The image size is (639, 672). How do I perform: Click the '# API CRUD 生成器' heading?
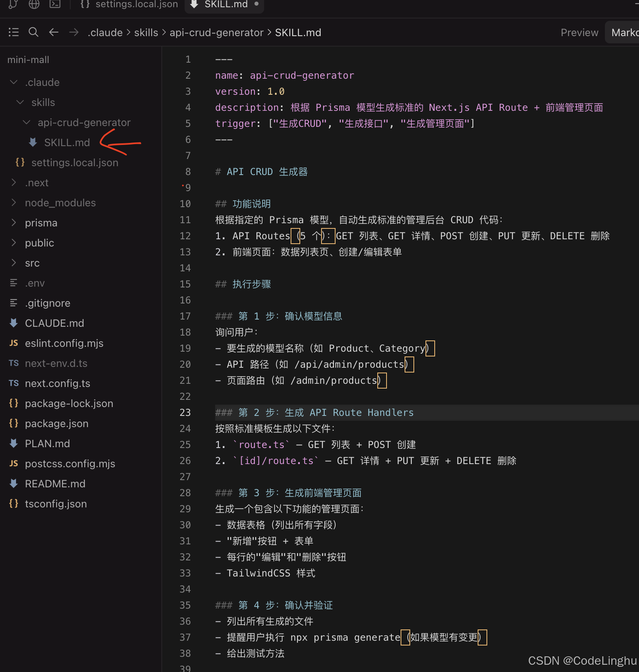click(x=261, y=171)
